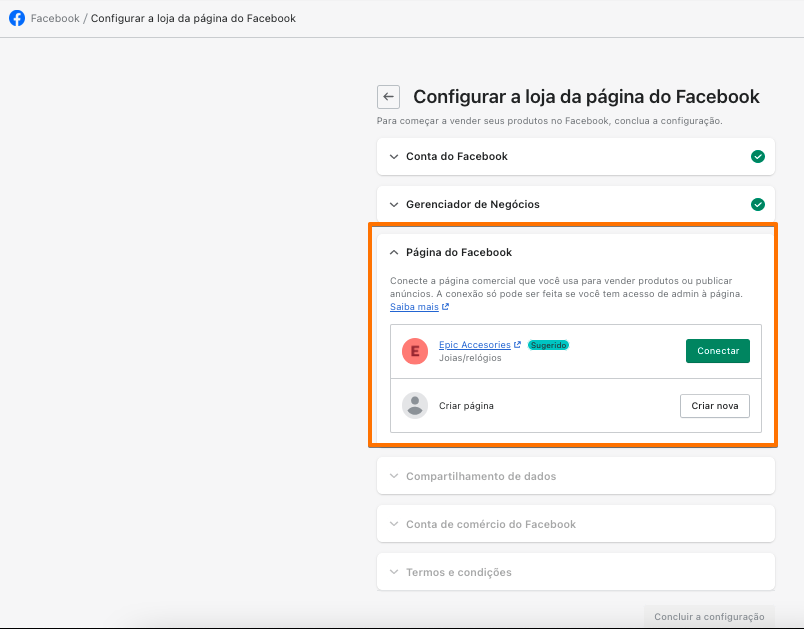Open the Epic Accesories page link
Screen dimensions: 804x629
[475, 345]
